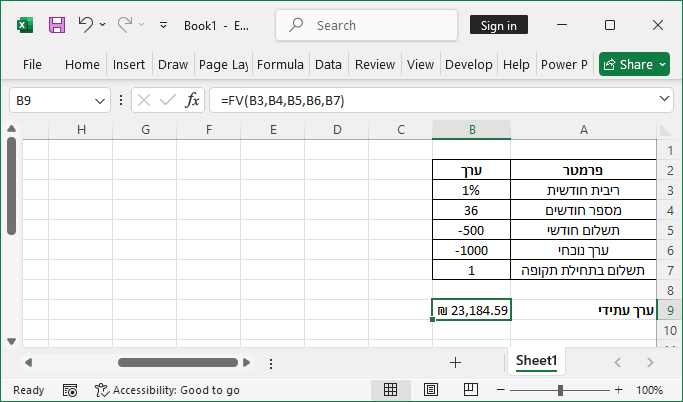Click the Enter checkmark in formula bar

tap(168, 100)
